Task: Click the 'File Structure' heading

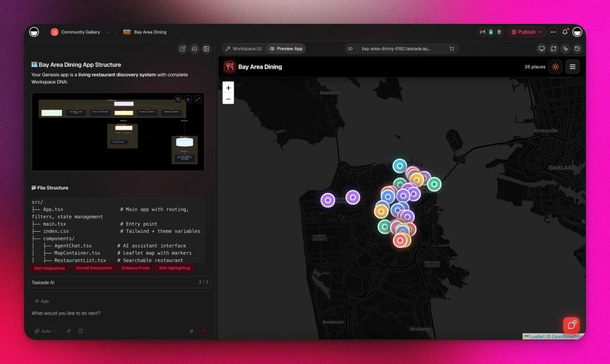Action: click(x=50, y=188)
